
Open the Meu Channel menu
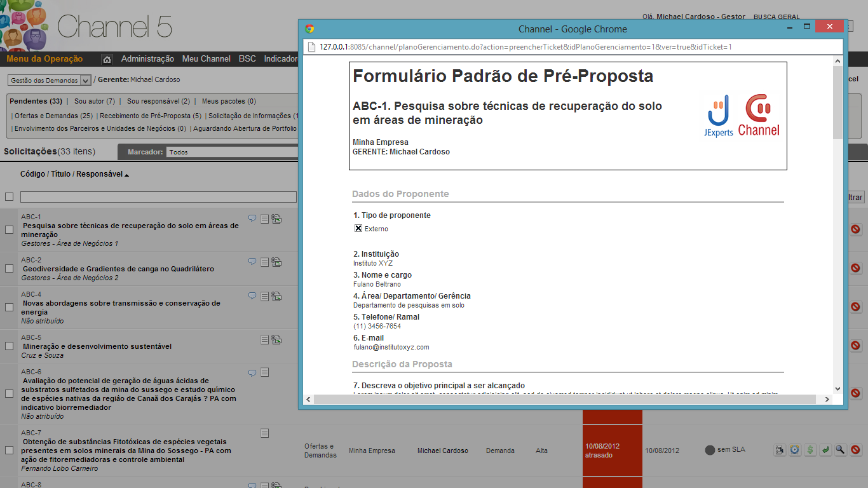click(206, 58)
